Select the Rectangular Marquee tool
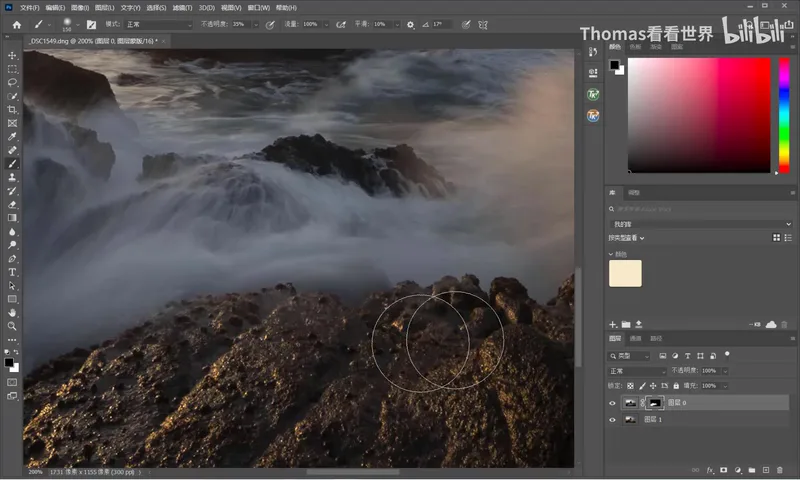The height and width of the screenshot is (480, 800). (x=12, y=69)
